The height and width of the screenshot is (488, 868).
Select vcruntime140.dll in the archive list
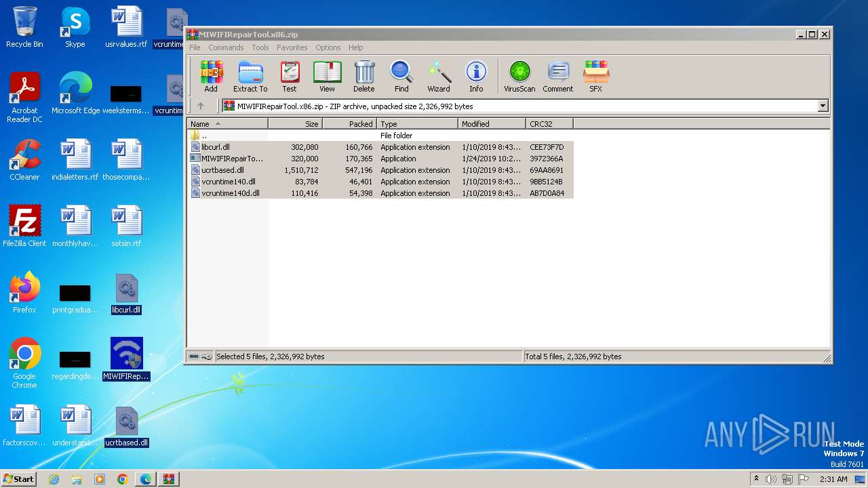point(380,182)
